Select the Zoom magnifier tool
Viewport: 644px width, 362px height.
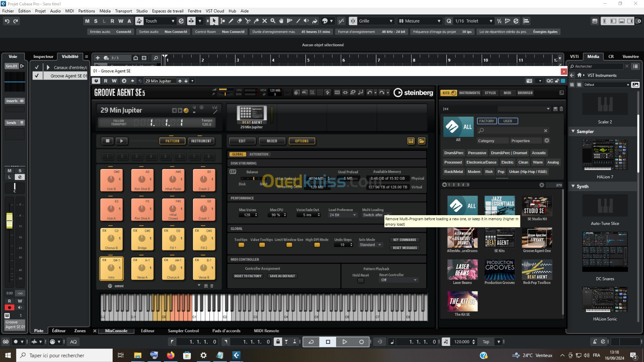273,21
